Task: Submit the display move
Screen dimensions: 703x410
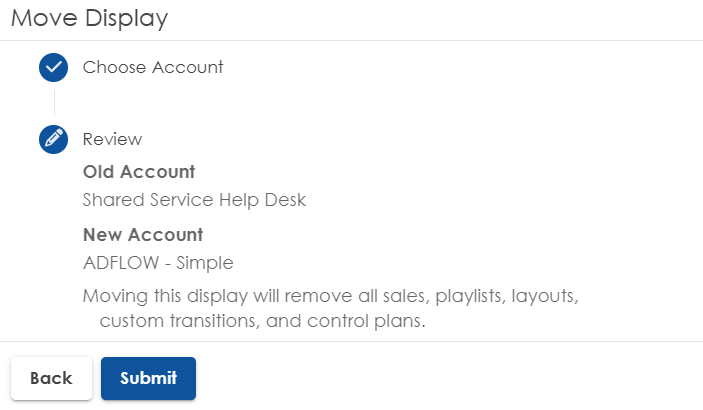Action: 148,378
